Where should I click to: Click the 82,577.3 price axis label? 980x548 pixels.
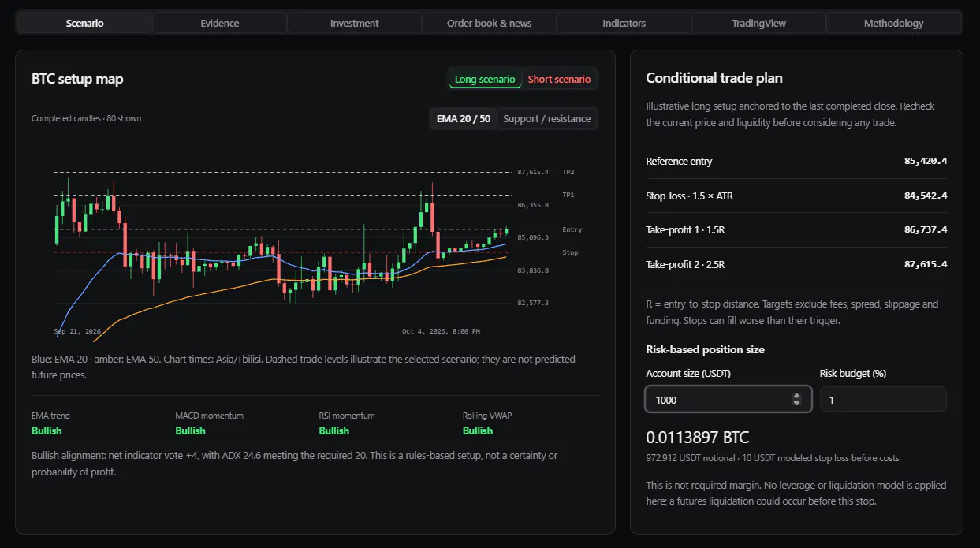pyautogui.click(x=533, y=303)
